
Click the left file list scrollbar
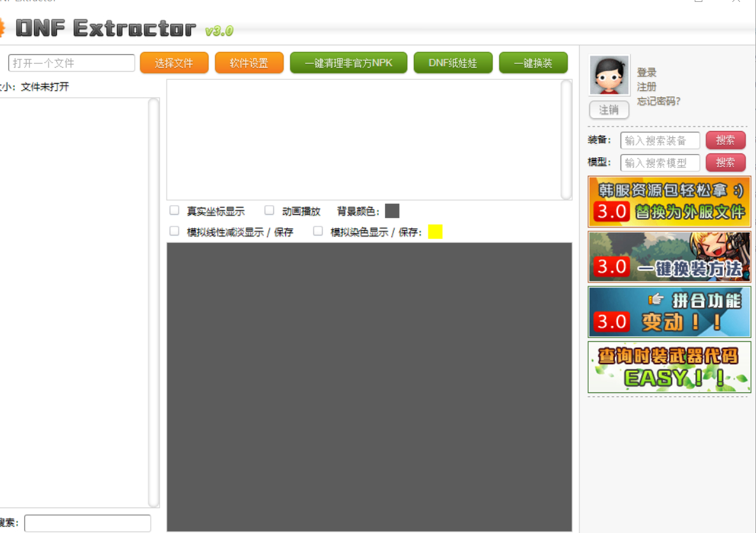click(x=154, y=303)
